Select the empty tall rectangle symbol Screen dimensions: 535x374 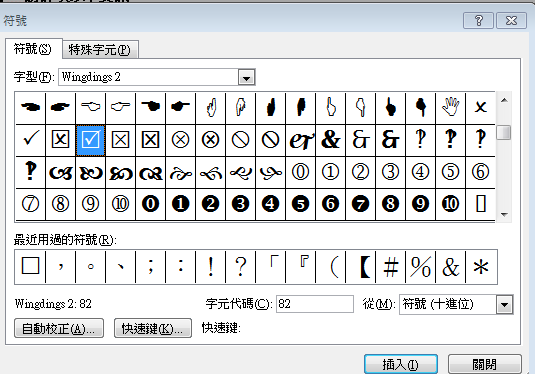click(x=480, y=204)
